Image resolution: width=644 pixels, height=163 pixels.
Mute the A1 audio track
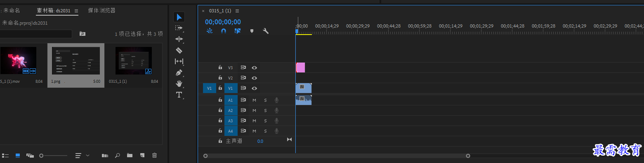pyautogui.click(x=254, y=100)
